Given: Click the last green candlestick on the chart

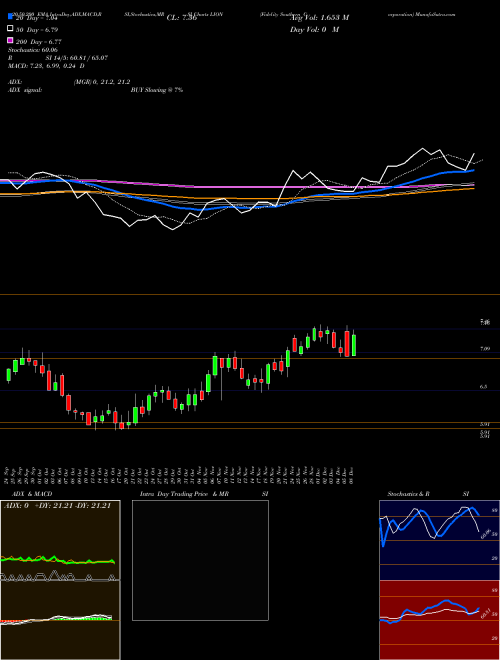Looking at the screenshot, I should 354,345.
